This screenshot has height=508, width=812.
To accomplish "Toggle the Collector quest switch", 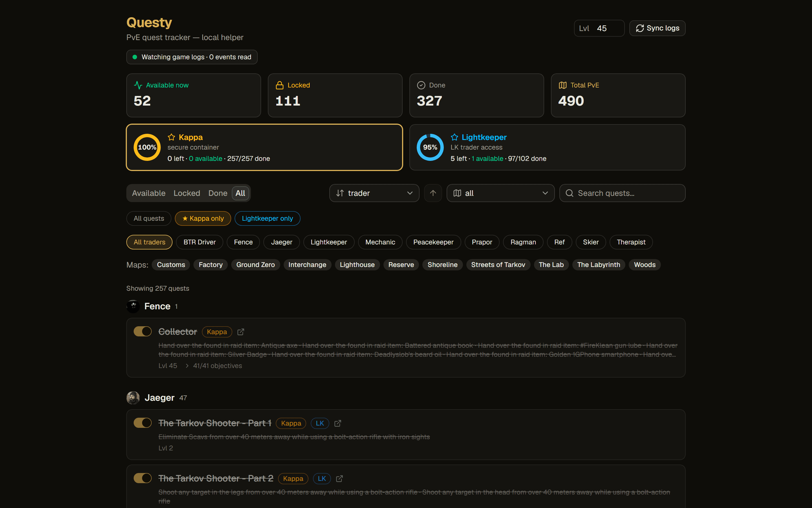I will [143, 331].
